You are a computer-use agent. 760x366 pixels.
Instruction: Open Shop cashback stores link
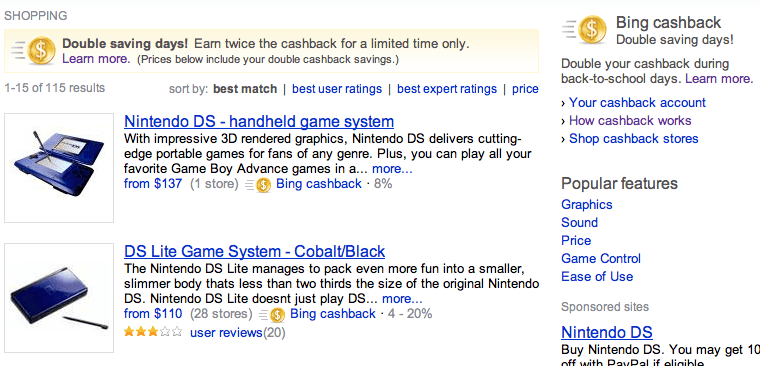[x=633, y=139]
